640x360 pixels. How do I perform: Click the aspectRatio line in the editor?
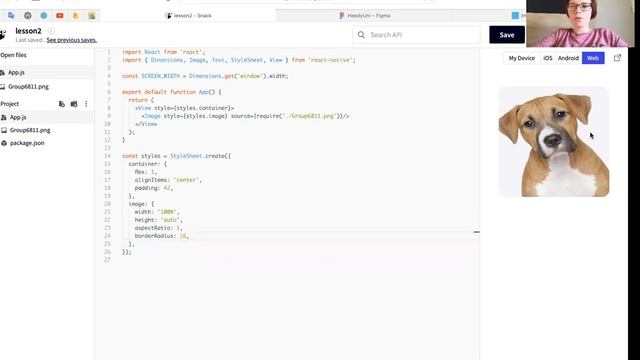point(159,228)
